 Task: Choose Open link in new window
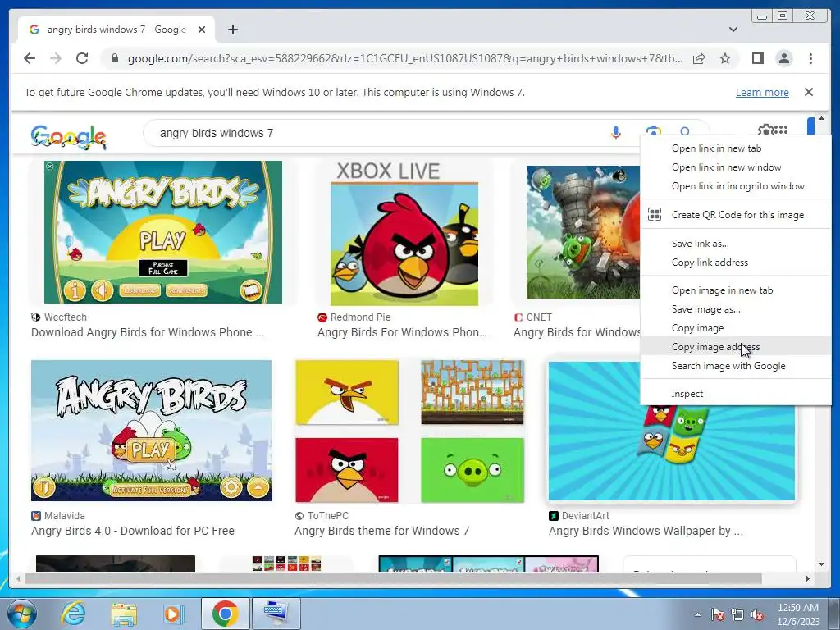736,167
